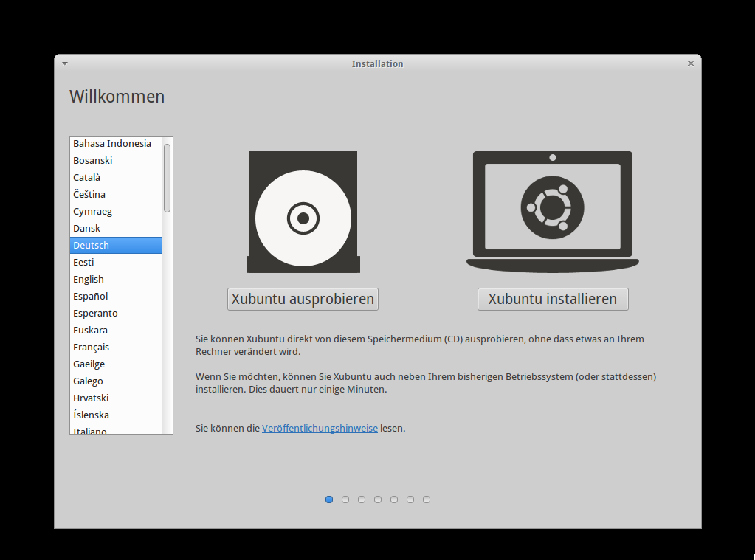Click Xubuntu ausprobieren button
Image resolution: width=755 pixels, height=560 pixels.
click(x=303, y=299)
